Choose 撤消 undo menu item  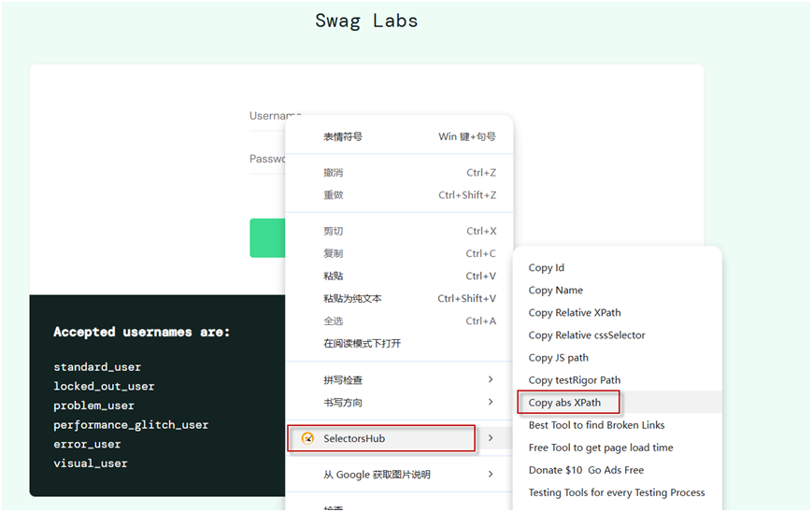pyautogui.click(x=399, y=173)
